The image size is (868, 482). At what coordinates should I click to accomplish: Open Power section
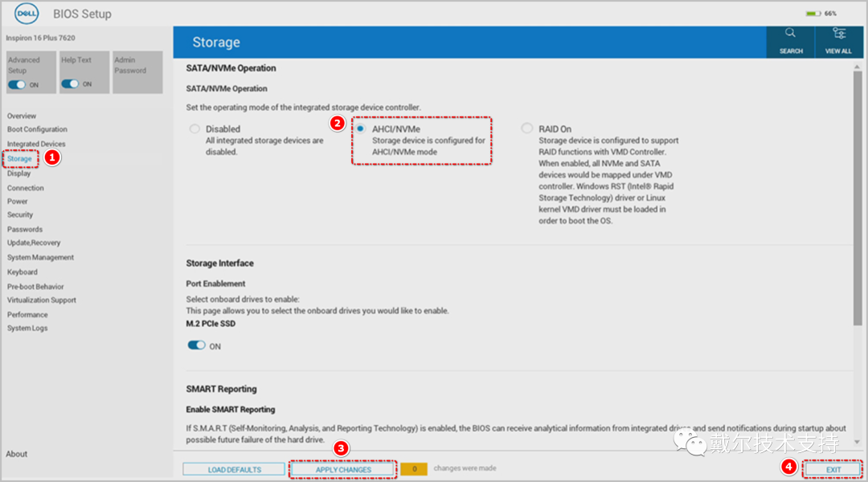[x=17, y=202]
